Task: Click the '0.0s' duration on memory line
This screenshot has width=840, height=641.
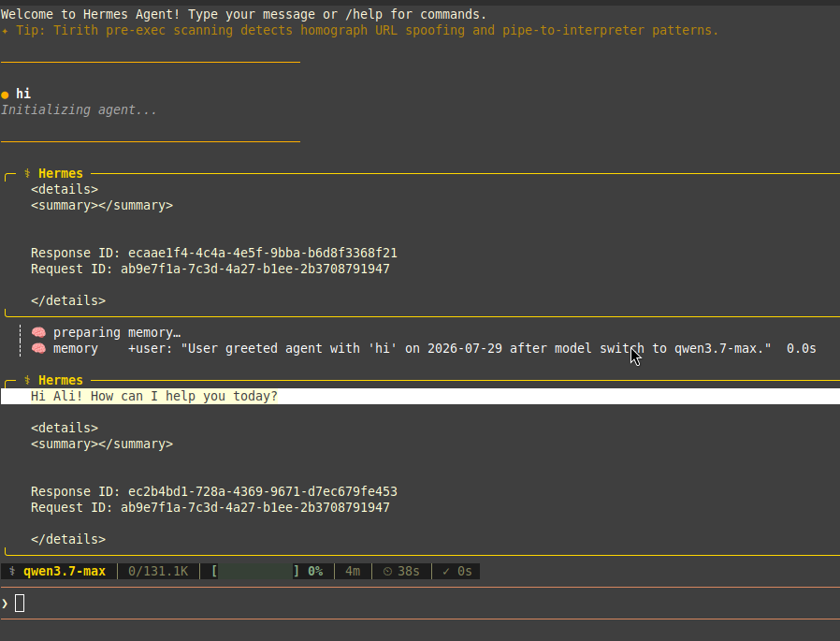Action: [x=801, y=348]
